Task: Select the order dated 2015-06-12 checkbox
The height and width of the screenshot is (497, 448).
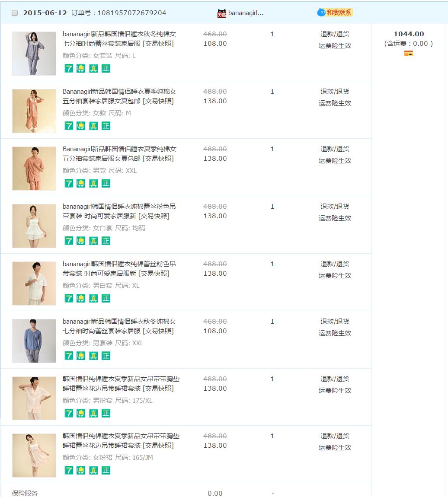Action: pos(15,13)
